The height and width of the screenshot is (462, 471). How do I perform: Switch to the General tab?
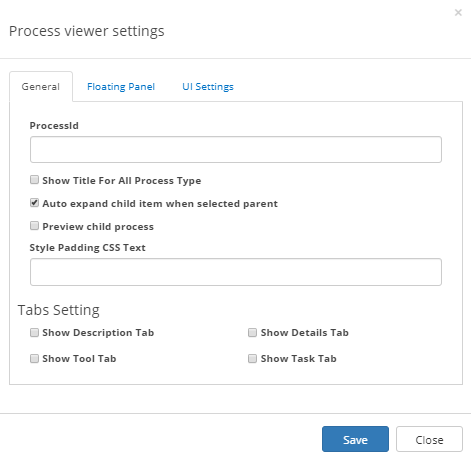click(41, 87)
